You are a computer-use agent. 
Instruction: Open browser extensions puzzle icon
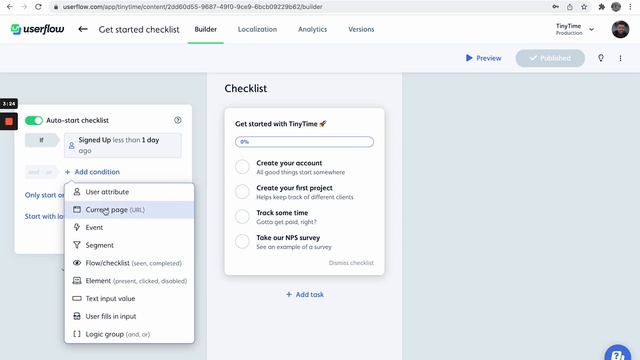(x=601, y=7)
